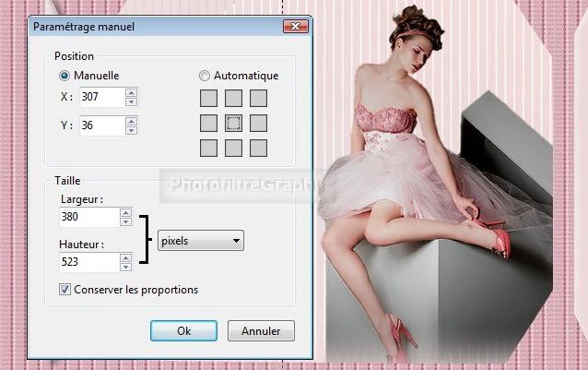Select the Manuelle position radio button

pos(65,76)
